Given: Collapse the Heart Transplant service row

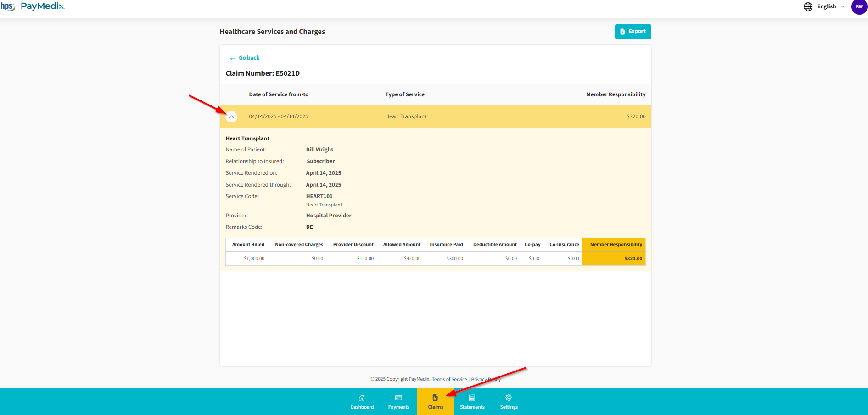Looking at the screenshot, I should click(232, 116).
